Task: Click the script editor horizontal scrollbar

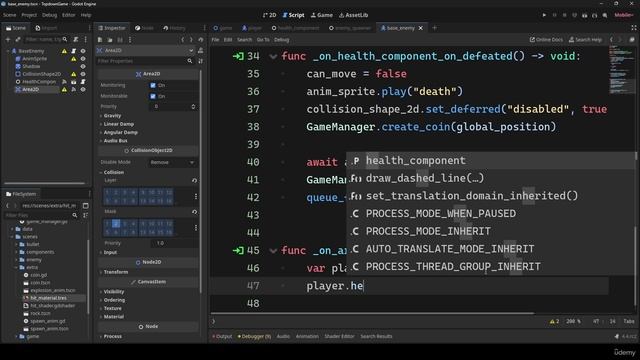Action: [x=372, y=313]
